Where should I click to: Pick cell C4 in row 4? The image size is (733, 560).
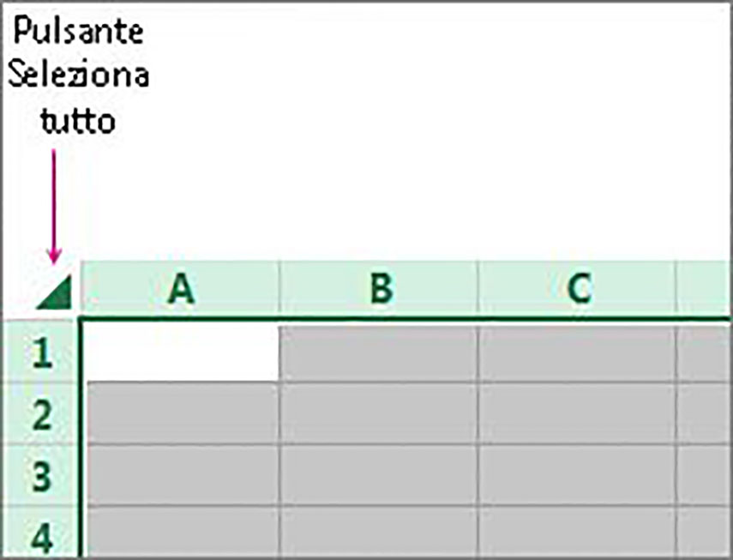[x=578, y=533]
